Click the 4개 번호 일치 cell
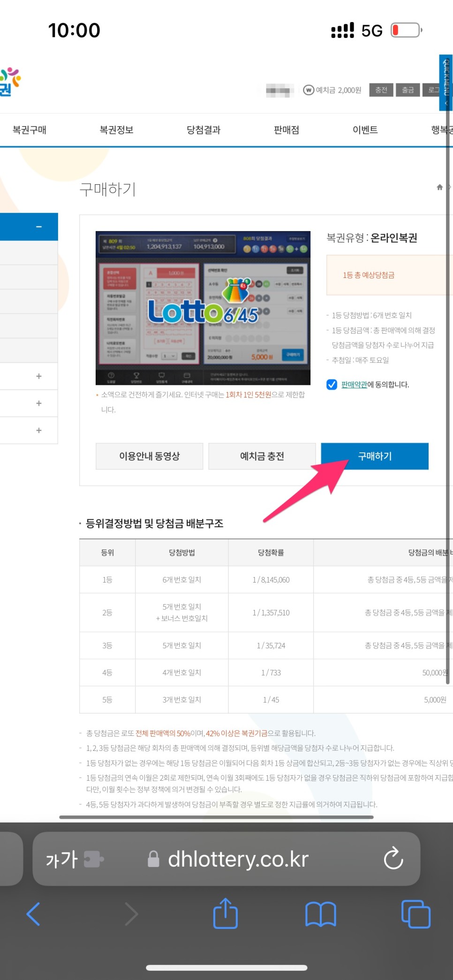453x980 pixels. point(182,673)
